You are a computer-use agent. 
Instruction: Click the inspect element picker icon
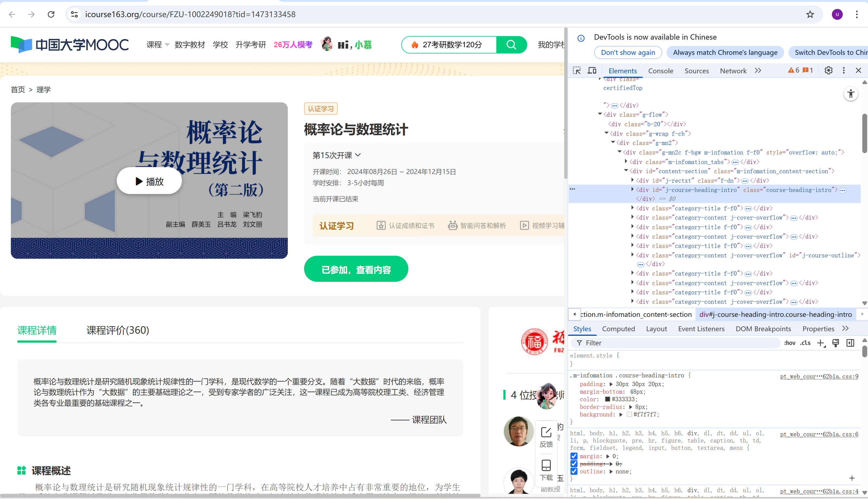pos(577,71)
